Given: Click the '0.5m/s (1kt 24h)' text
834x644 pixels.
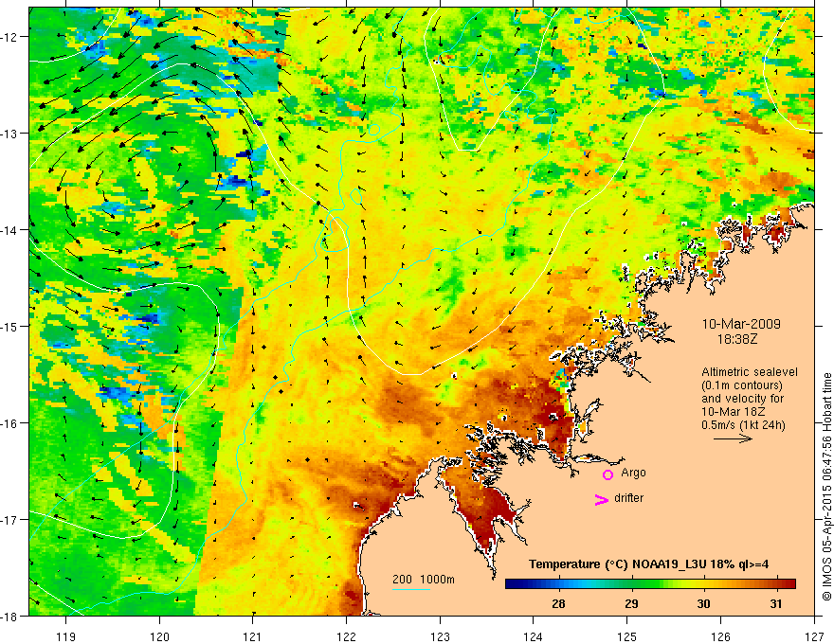Looking at the screenshot, I should click(743, 425).
